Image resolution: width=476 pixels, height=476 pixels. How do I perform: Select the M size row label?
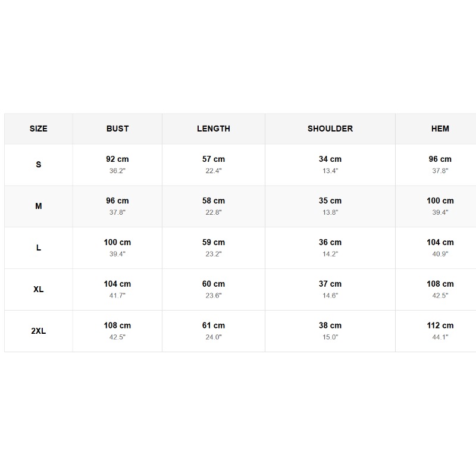(x=39, y=206)
